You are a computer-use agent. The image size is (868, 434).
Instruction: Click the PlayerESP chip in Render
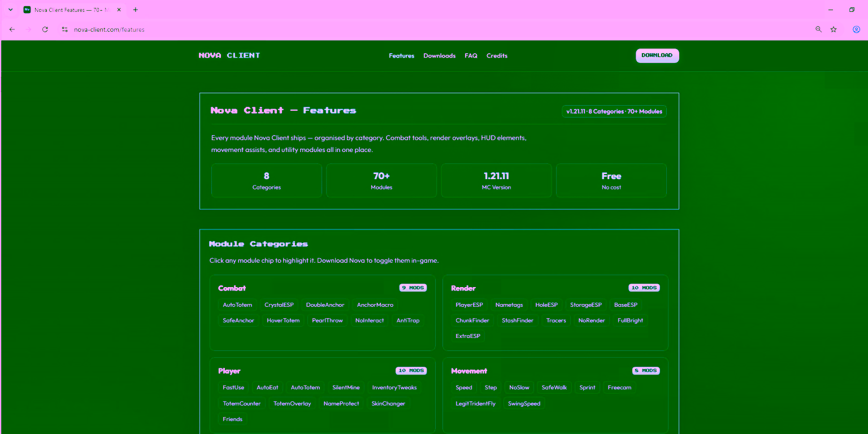(470, 305)
